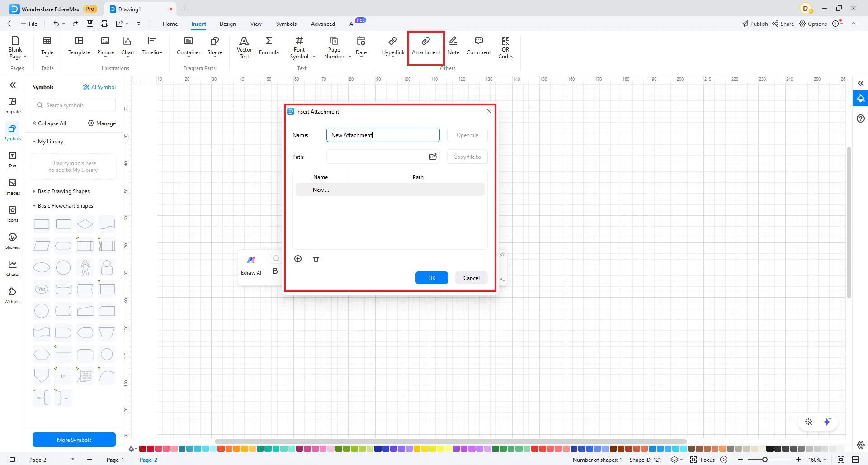Click the Attachment tool
This screenshot has height=465, width=868.
coord(426,46)
